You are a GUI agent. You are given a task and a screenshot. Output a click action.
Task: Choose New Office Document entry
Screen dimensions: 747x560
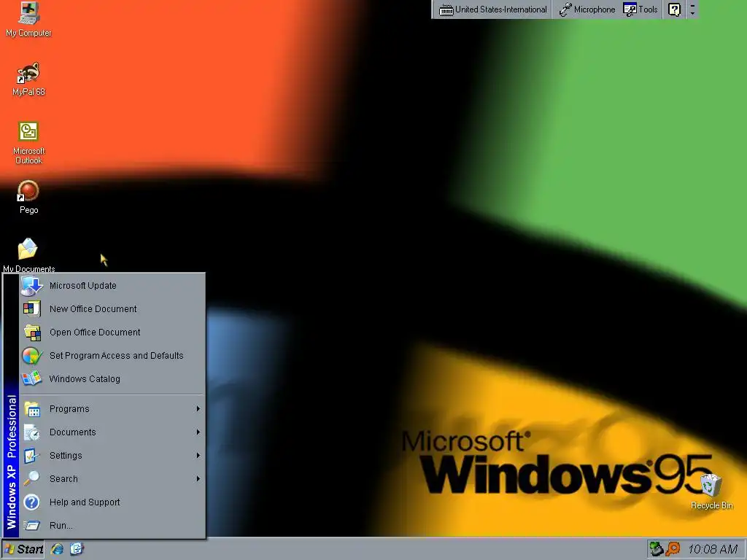112,308
